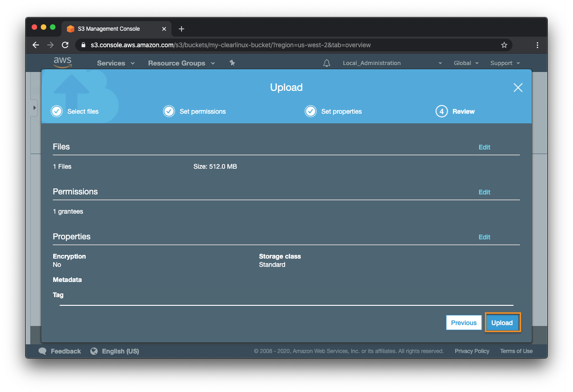This screenshot has height=392, width=573.
Task: Open the Services menu
Action: (x=116, y=63)
